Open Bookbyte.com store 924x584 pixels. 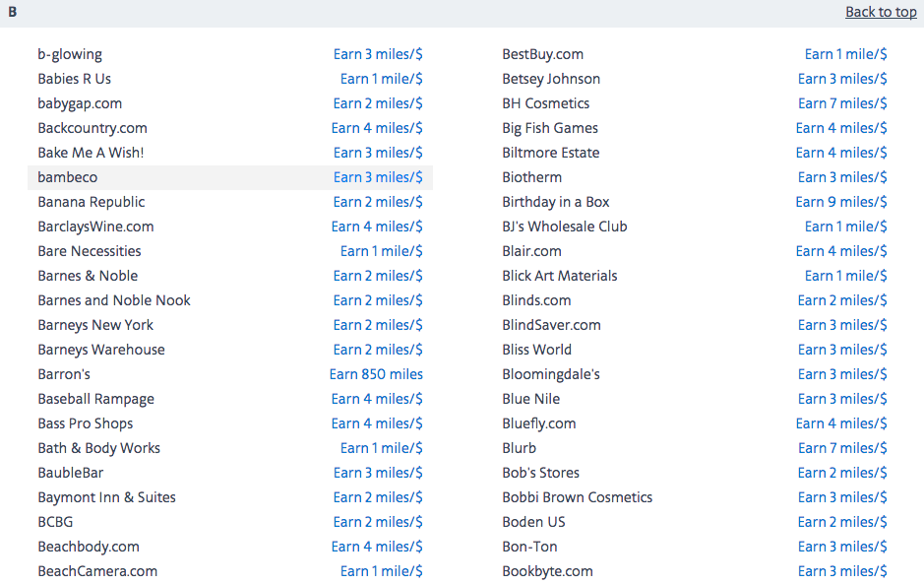547,571
